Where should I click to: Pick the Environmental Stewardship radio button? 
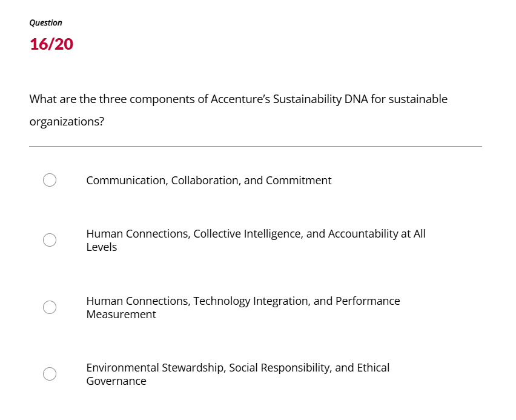[x=50, y=374]
